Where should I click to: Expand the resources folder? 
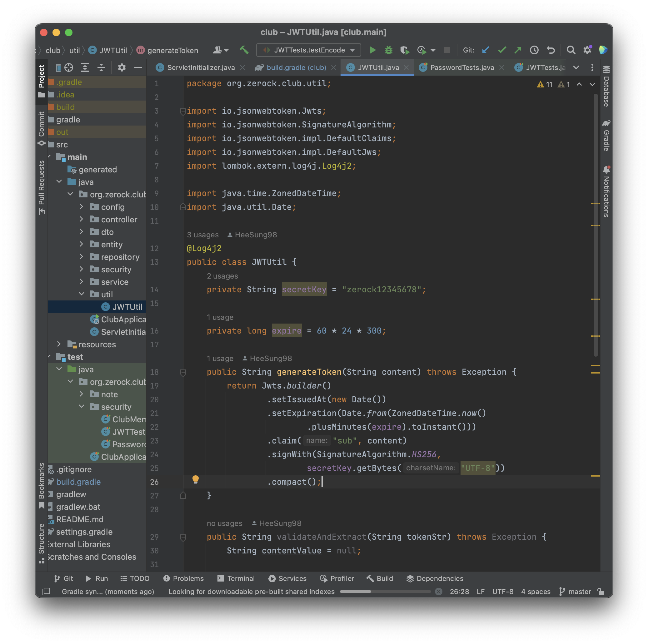pyautogui.click(x=59, y=344)
